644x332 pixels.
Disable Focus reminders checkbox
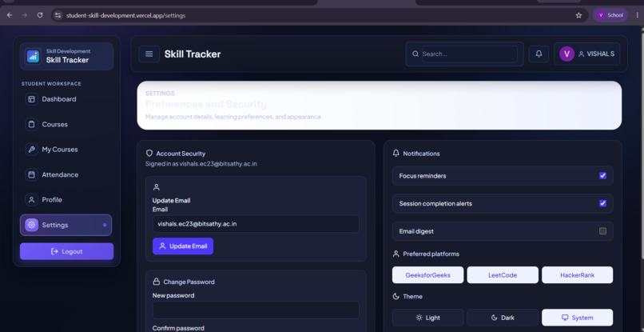(602, 176)
